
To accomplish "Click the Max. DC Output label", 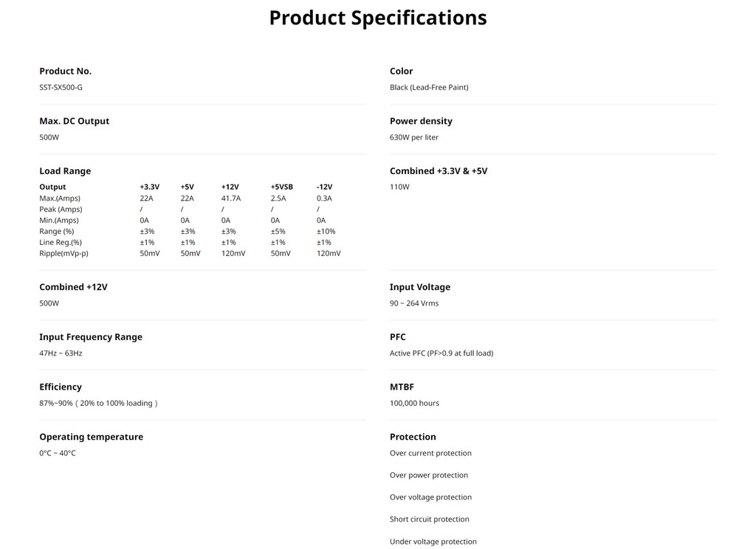I will (x=75, y=121).
